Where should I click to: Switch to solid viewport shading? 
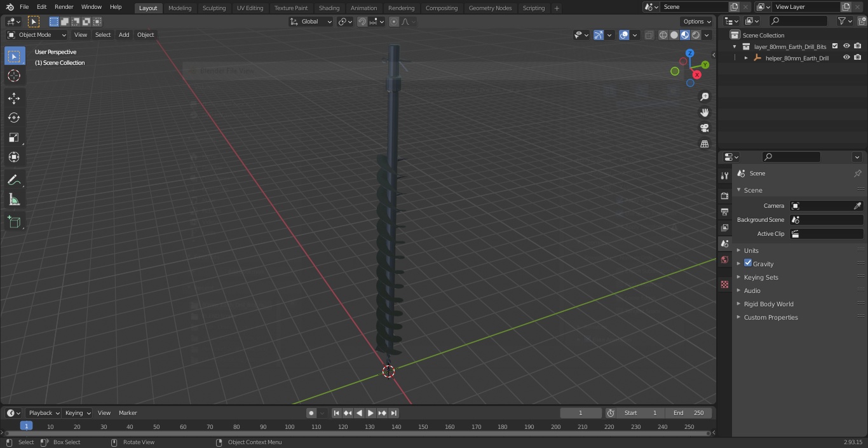click(674, 35)
